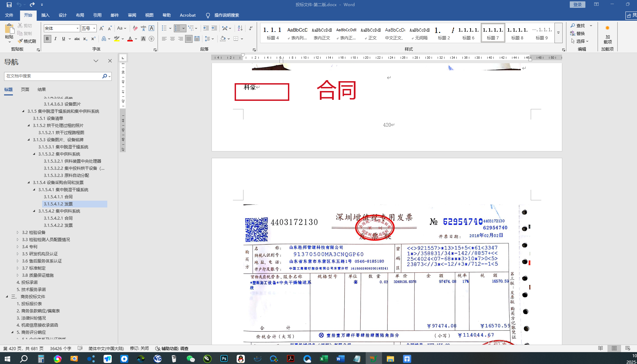Click the paragraph shading paint bucket

point(223,39)
